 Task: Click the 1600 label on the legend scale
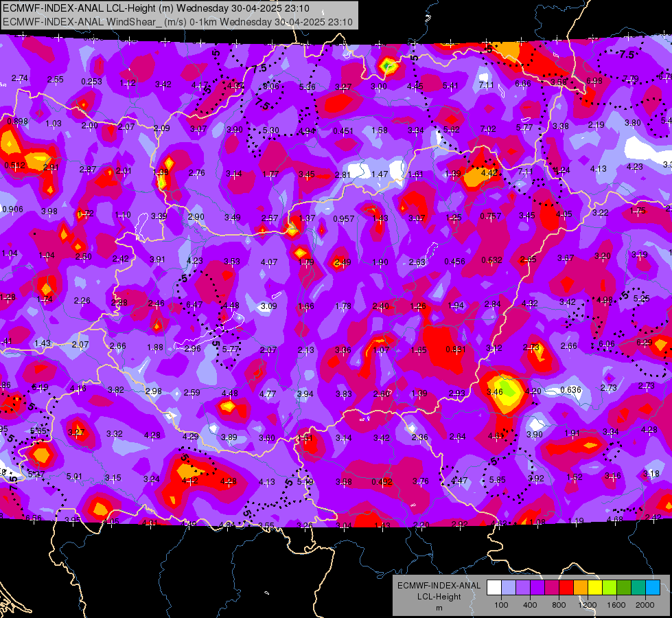(x=616, y=605)
